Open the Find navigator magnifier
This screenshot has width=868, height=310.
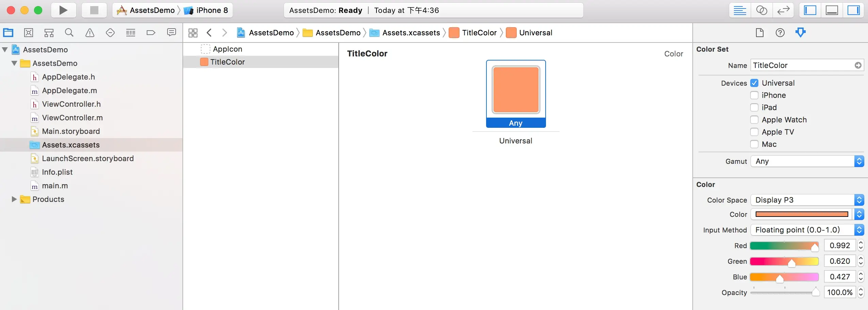pyautogui.click(x=69, y=32)
